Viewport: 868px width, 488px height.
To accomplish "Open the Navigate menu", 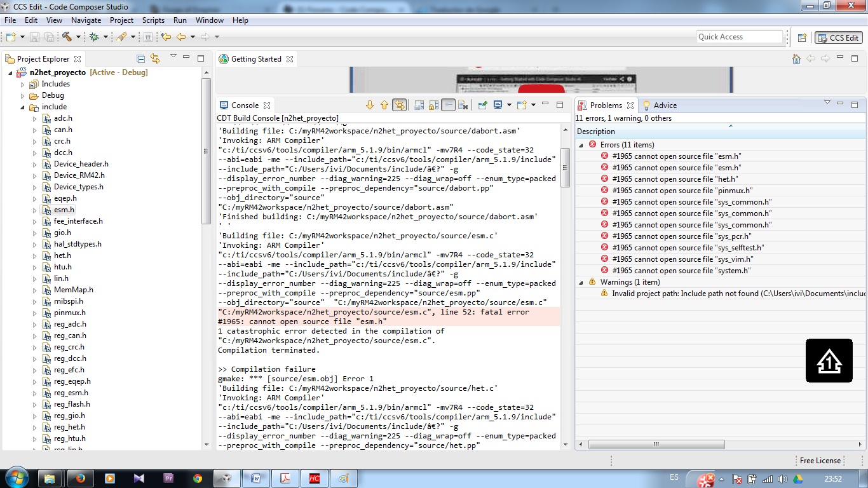I will (x=86, y=20).
